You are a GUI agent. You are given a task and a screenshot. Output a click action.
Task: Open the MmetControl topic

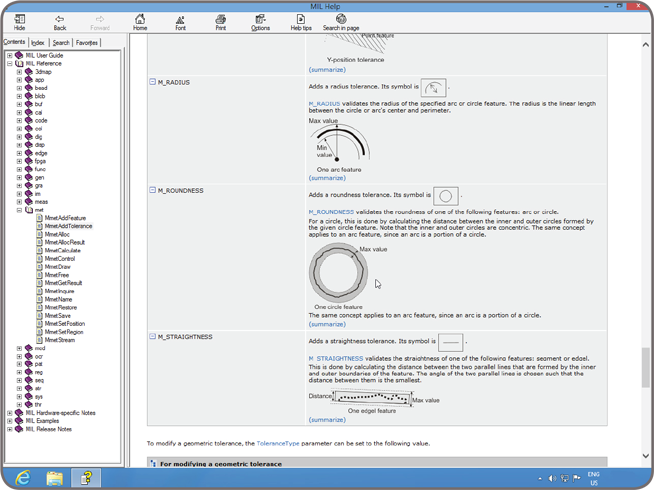click(60, 259)
